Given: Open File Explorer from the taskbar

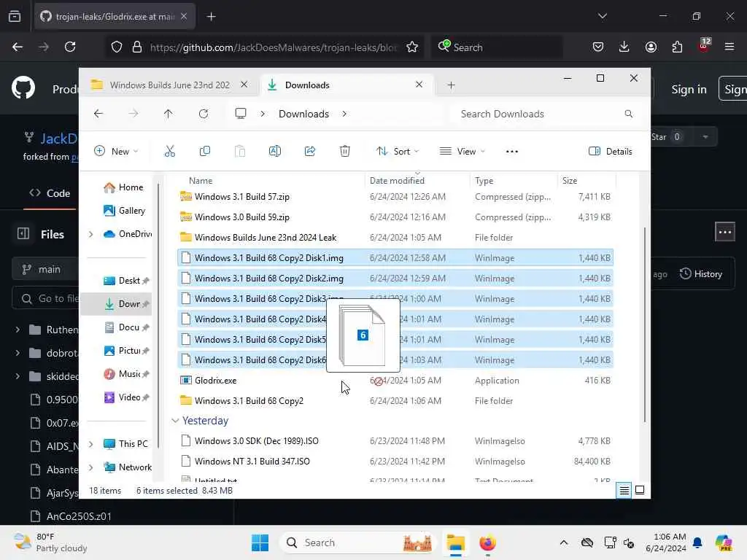Looking at the screenshot, I should click(455, 542).
